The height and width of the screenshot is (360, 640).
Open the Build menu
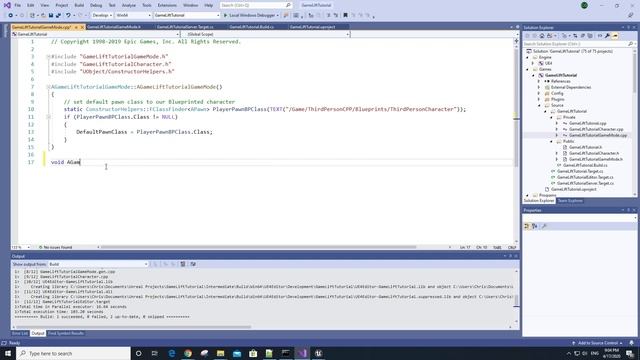tap(79, 5)
